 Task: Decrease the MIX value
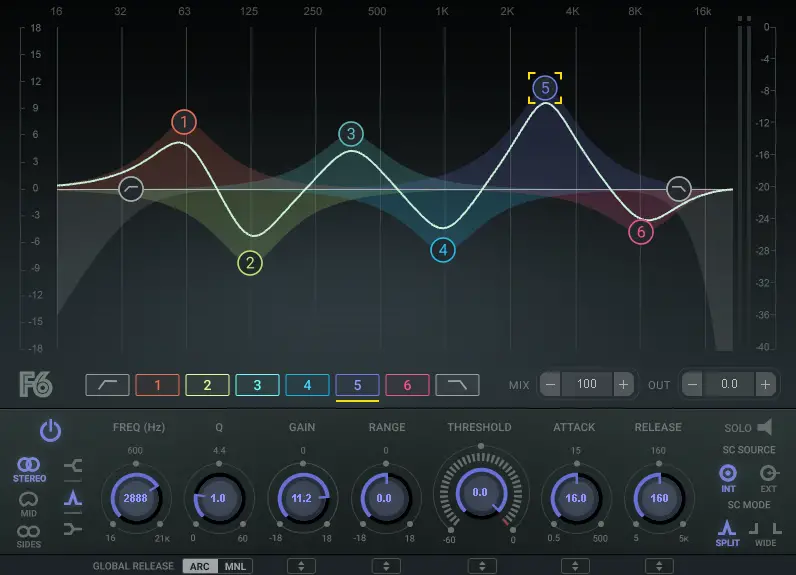pos(550,384)
